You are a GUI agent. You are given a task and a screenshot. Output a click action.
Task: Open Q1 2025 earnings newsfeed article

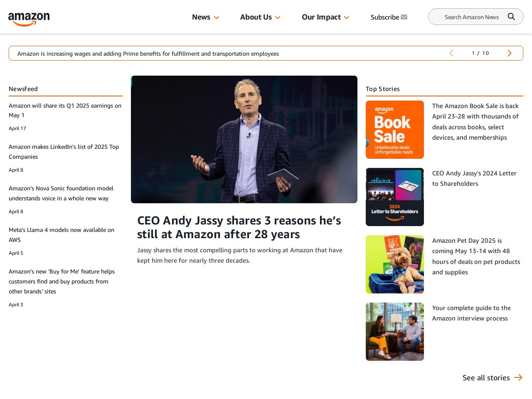pyautogui.click(x=65, y=110)
